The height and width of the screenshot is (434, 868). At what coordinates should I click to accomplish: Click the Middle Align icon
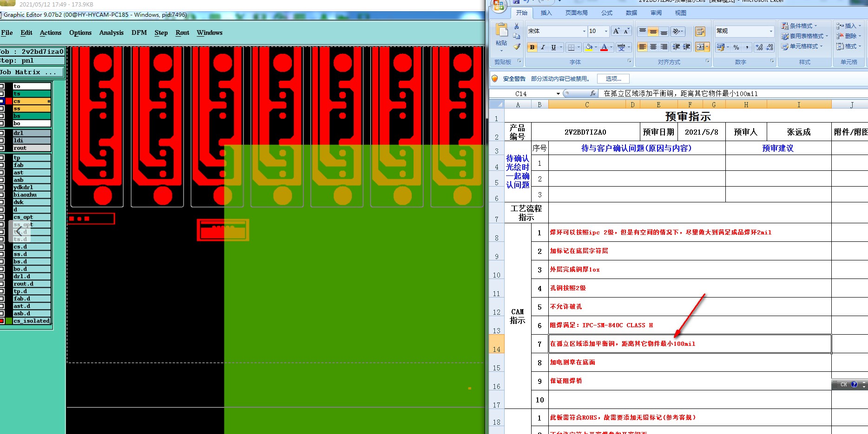pos(653,32)
